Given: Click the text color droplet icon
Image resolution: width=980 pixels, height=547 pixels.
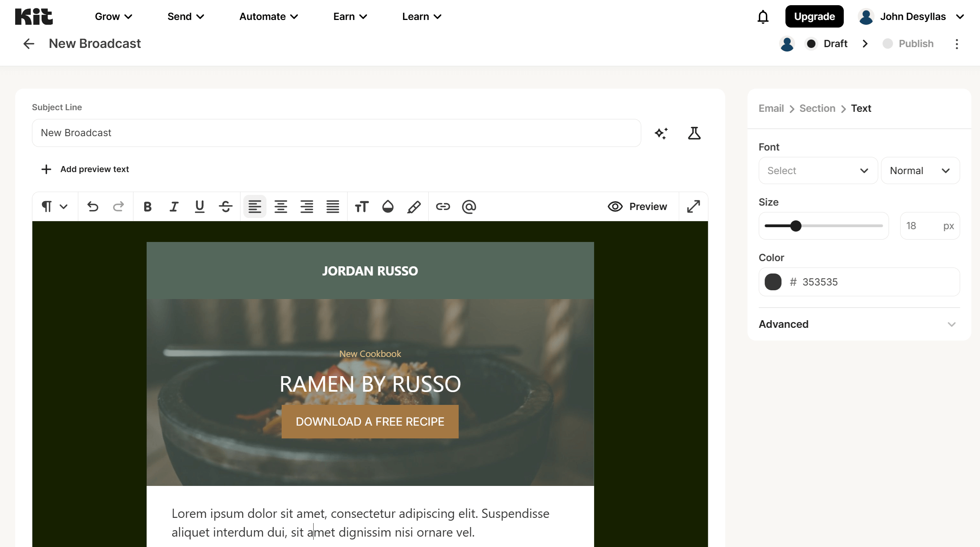Looking at the screenshot, I should tap(388, 206).
